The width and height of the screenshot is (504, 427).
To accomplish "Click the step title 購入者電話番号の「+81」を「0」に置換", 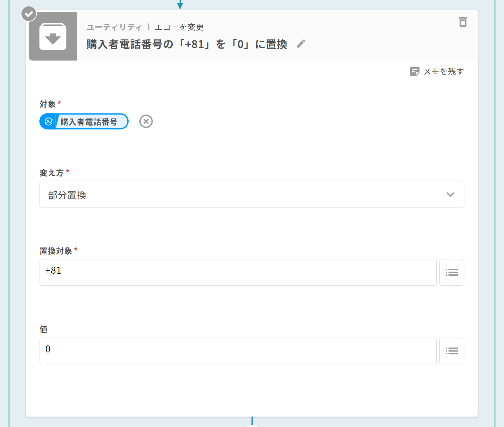I will pos(187,44).
